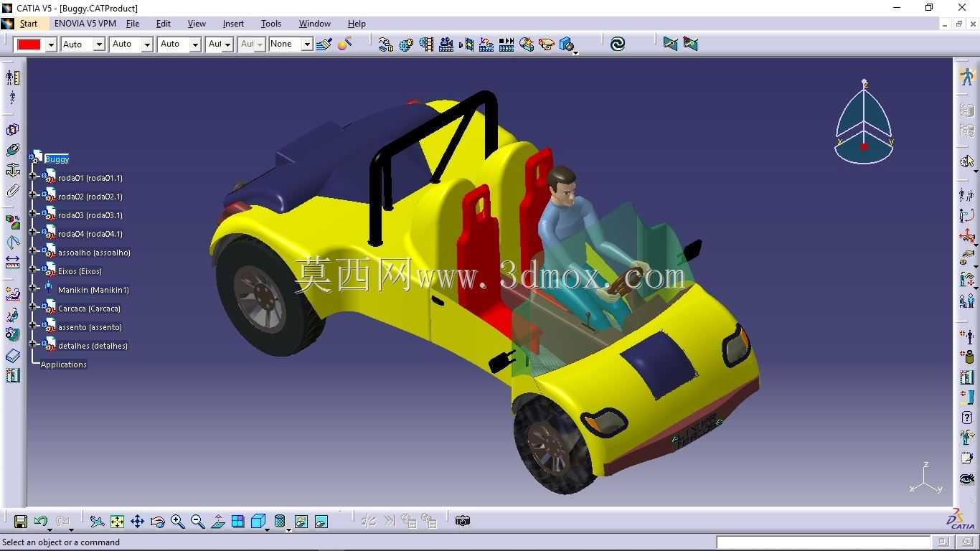The image size is (980, 551).
Task: Click the film strip simulation icon
Action: [426, 44]
